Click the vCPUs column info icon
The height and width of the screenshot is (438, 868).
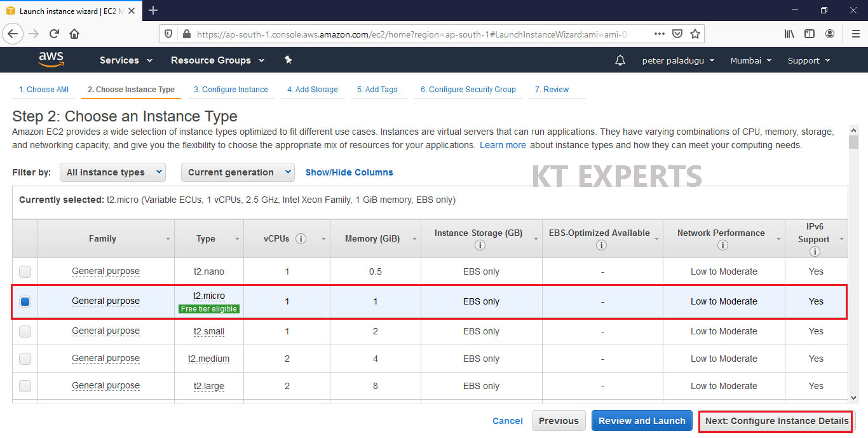(301, 239)
